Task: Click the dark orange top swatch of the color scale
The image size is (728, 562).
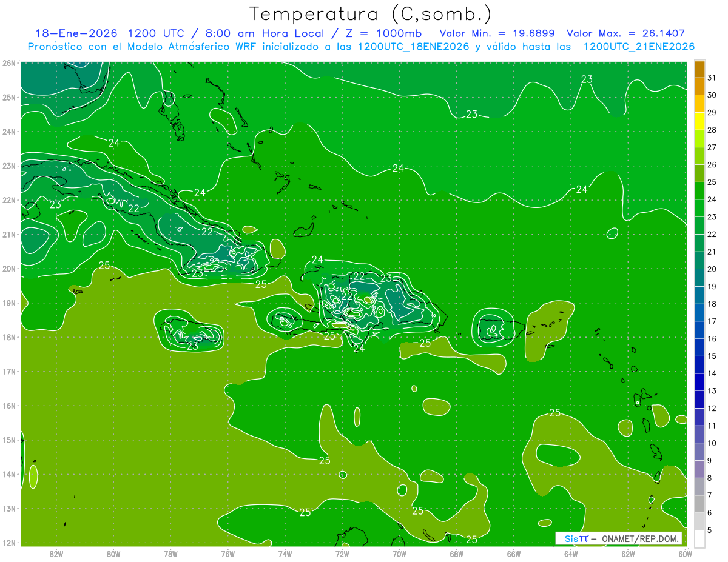Action: [699, 69]
